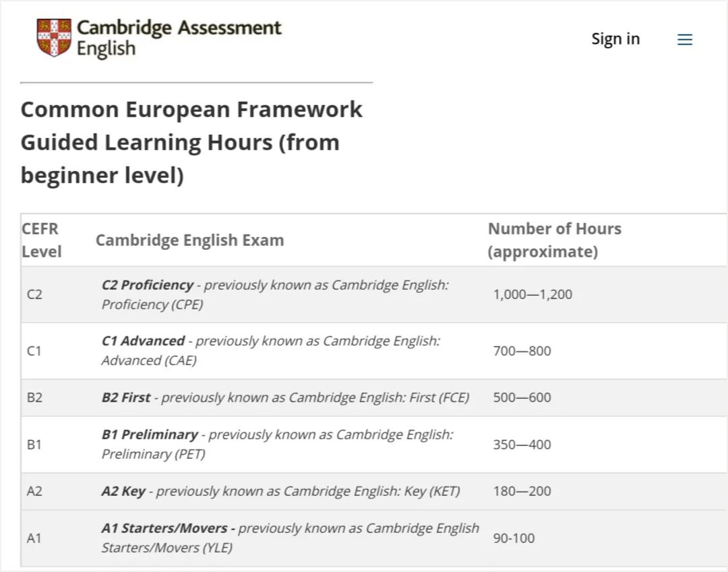Screen dimensions: 728x572
Task: Click the Number of Hours column header
Action: [554, 241]
